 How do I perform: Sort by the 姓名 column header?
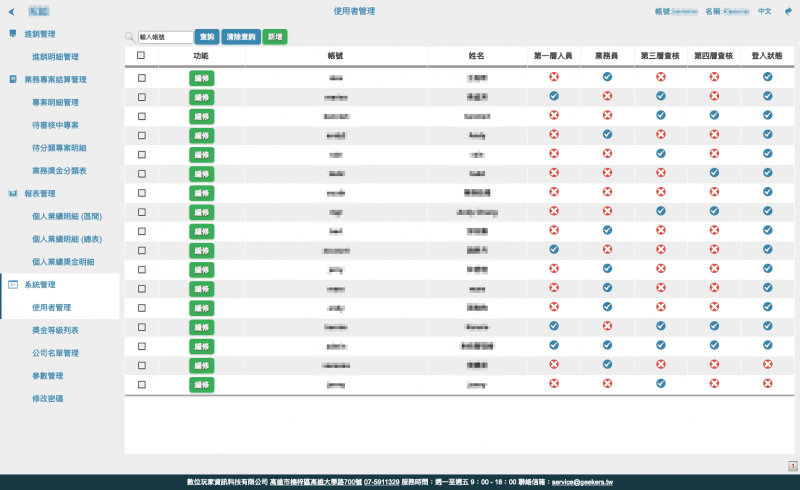tap(476, 56)
